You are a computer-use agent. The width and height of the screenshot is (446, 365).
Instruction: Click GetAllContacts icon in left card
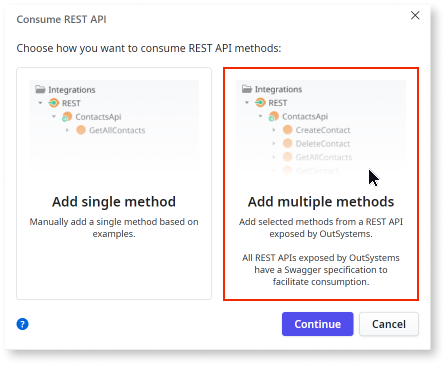(x=81, y=130)
